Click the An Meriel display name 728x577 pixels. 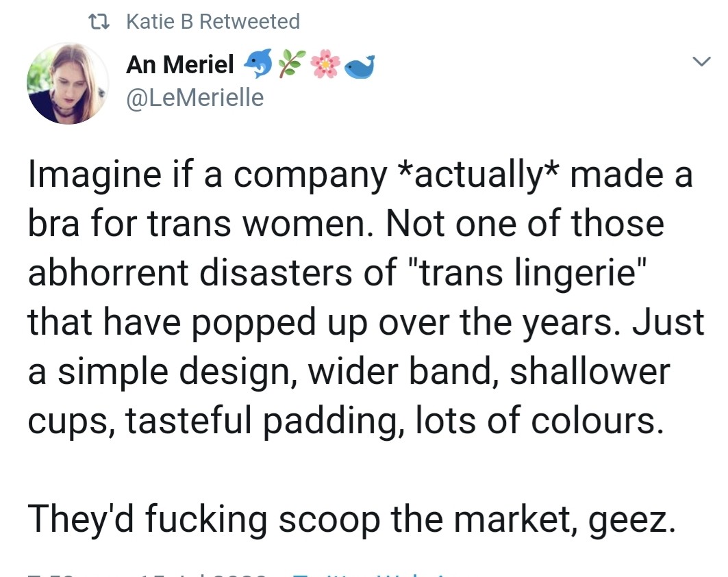(181, 66)
